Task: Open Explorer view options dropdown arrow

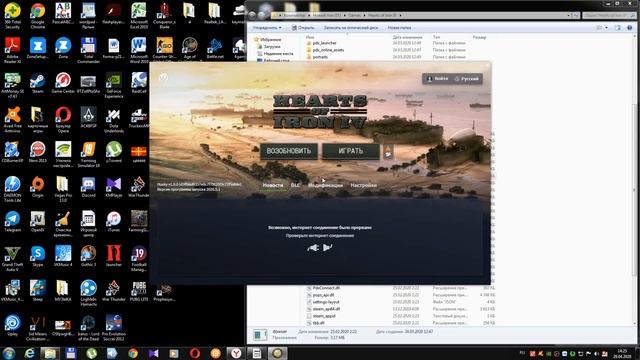Action: [x=607, y=28]
